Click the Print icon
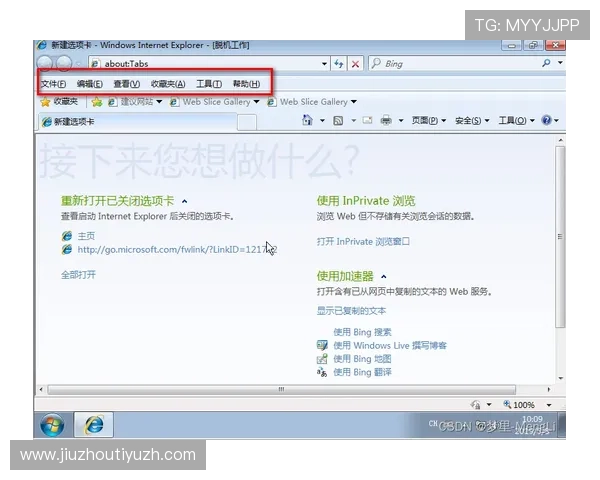The height and width of the screenshot is (480, 600). coord(386,121)
